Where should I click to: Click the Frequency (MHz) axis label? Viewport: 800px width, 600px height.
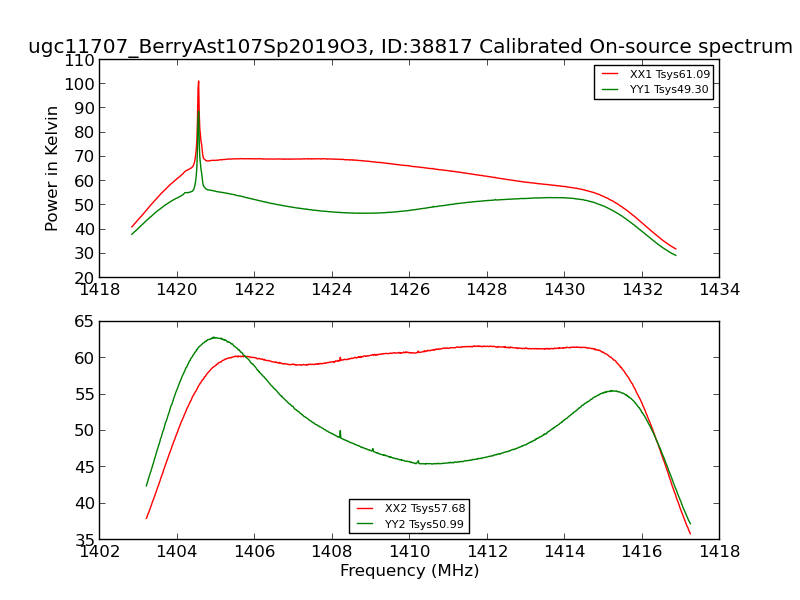pos(410,570)
